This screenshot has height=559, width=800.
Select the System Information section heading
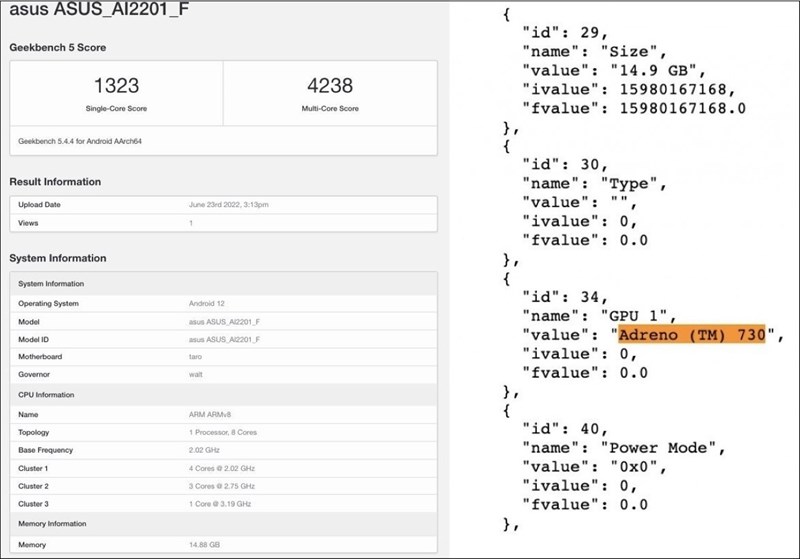click(57, 258)
